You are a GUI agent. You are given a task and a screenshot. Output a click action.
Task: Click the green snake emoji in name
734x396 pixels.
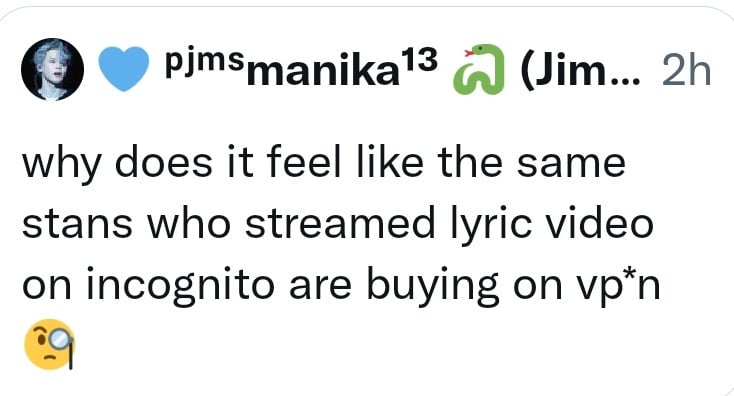[478, 69]
